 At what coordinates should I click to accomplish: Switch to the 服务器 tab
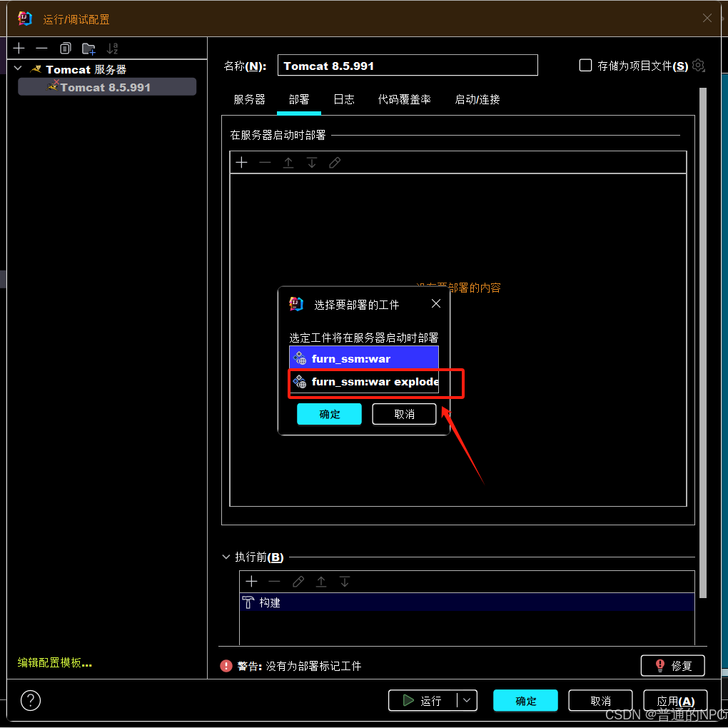(249, 99)
